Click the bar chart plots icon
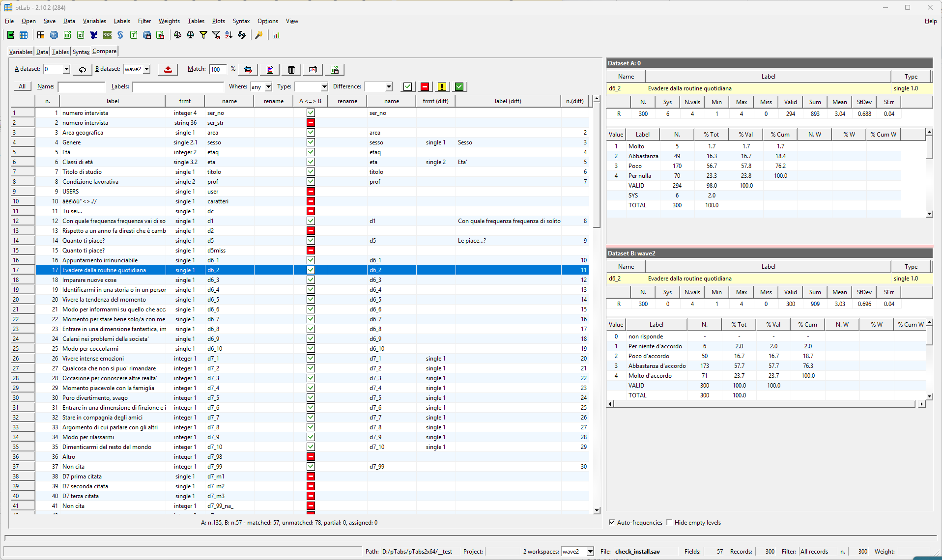This screenshot has width=942, height=560. tap(276, 35)
